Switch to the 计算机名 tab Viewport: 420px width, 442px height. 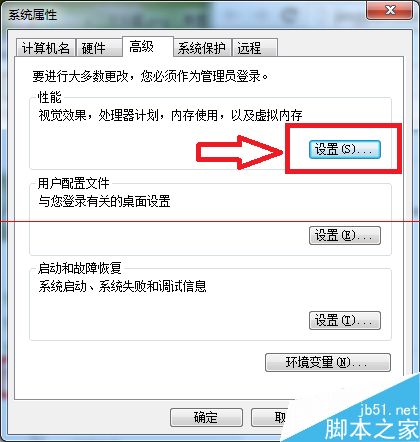(x=46, y=48)
